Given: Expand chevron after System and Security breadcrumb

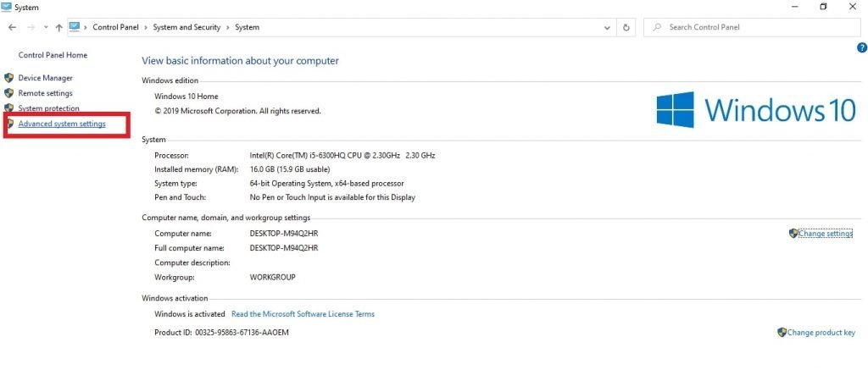Looking at the screenshot, I should [228, 27].
